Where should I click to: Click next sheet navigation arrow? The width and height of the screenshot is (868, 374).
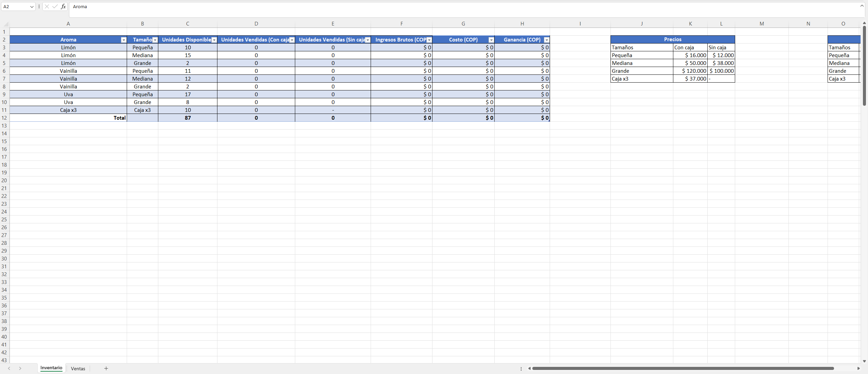point(20,369)
